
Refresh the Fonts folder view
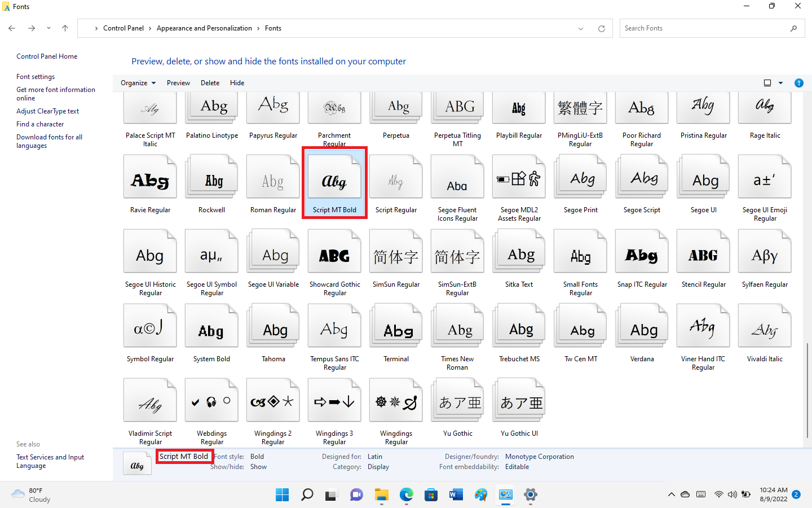coord(602,28)
